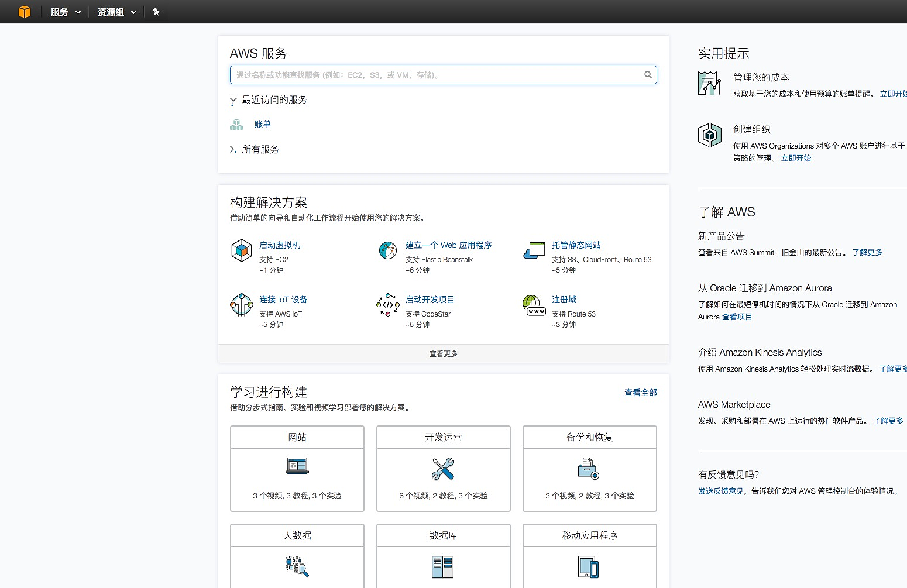The height and width of the screenshot is (588, 907).
Task: Click the Elastic Beanstalk web app icon
Action: (387, 250)
